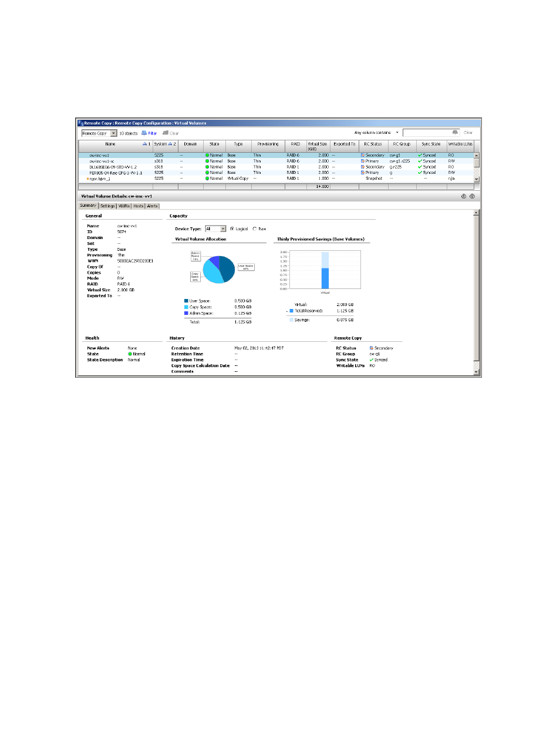This screenshot has width=560, height=746.
Task: Click the Creation Date value May 02, 2013
Action: click(259, 348)
